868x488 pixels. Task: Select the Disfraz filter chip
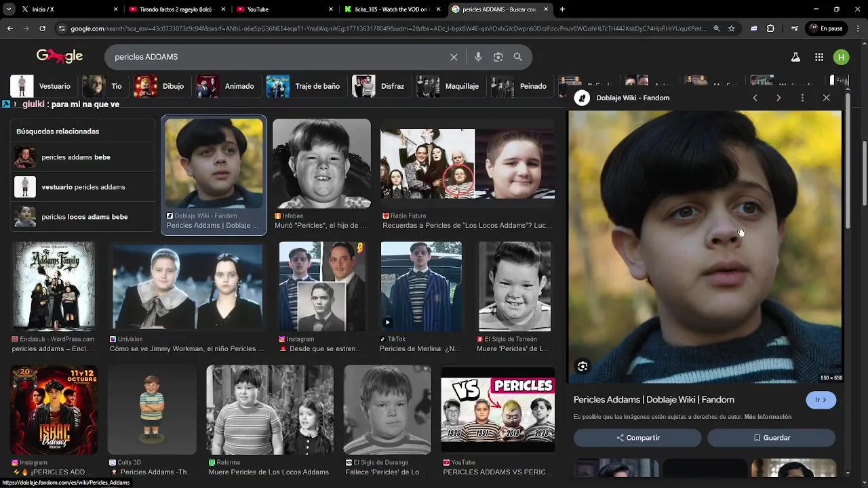click(x=380, y=86)
